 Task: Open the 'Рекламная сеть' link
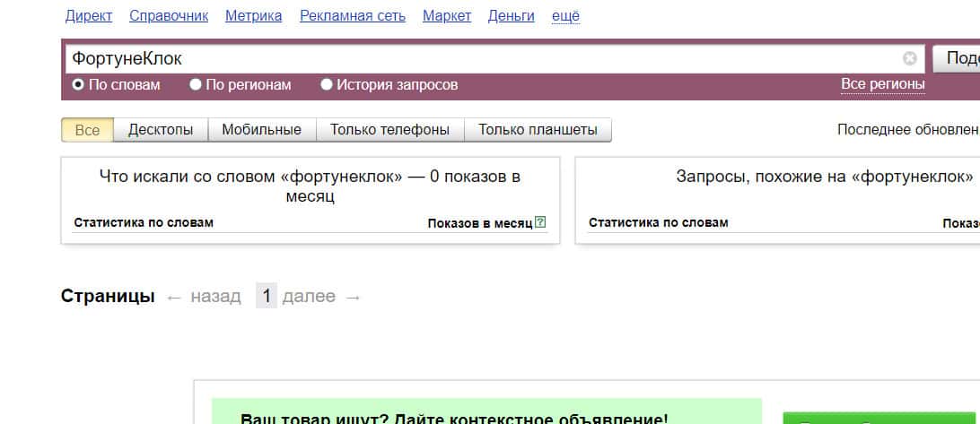[x=353, y=16]
